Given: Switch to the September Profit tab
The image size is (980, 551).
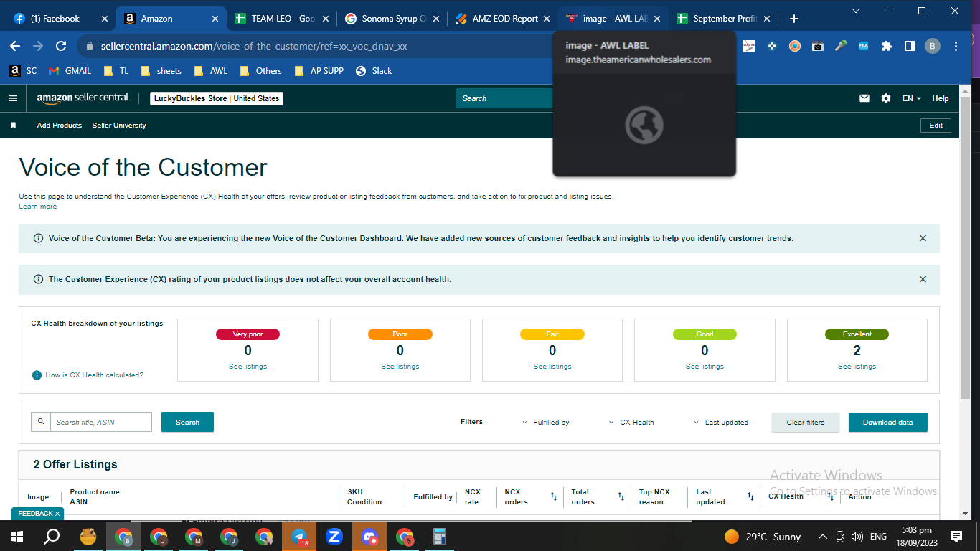Looking at the screenshot, I should pos(723,19).
